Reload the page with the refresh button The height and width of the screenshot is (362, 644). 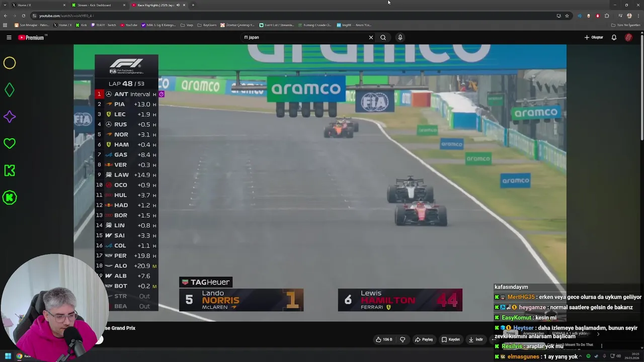pos(23,16)
